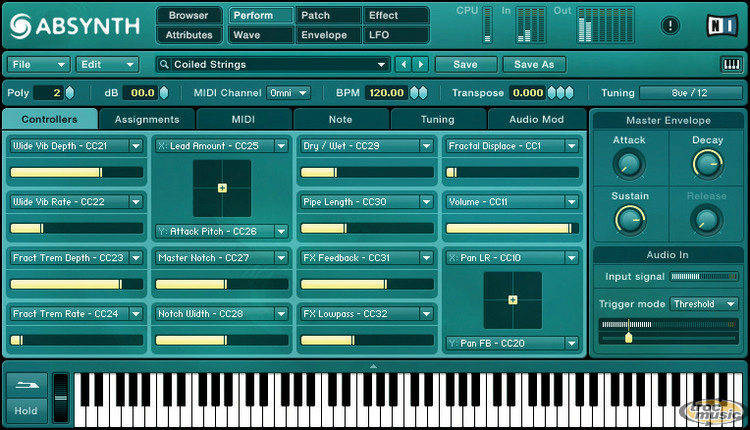The height and width of the screenshot is (430, 750).
Task: Click the pitch wheel beside the keyboard
Action: [x=61, y=398]
